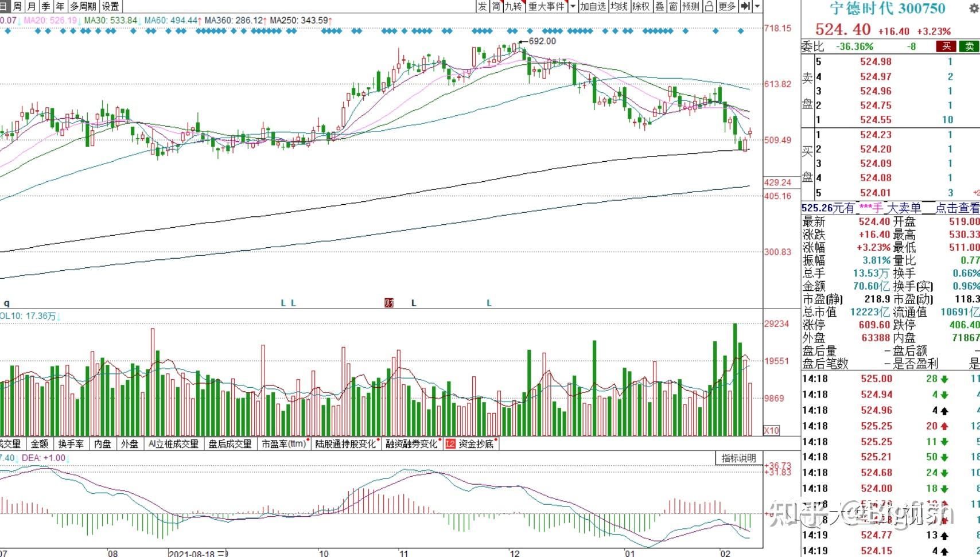Click the MA30: 533.84 legend label
Image resolution: width=980 pixels, height=557 pixels.
tap(111, 20)
